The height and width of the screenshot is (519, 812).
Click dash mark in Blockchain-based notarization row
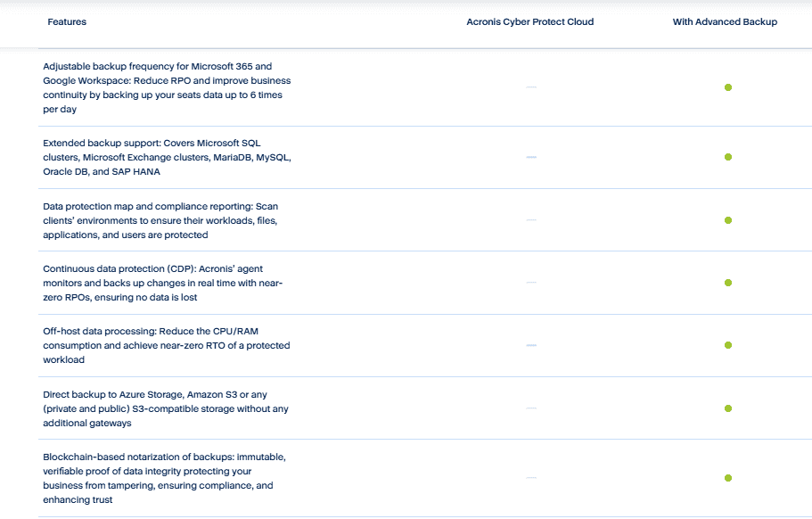[531, 478]
